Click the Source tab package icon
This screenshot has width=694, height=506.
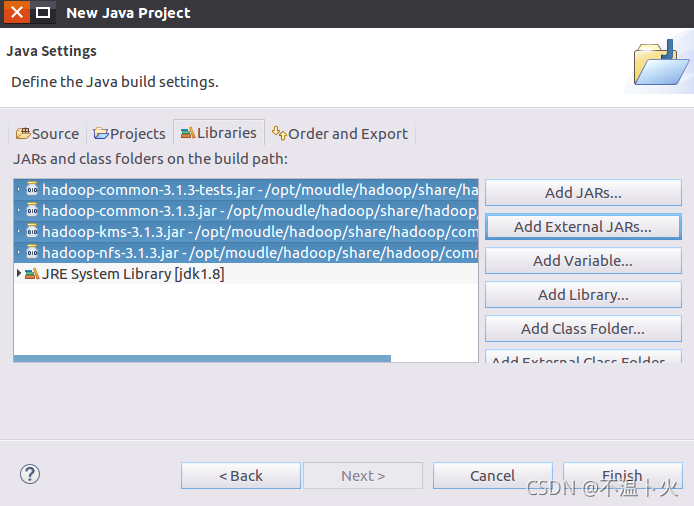click(23, 133)
